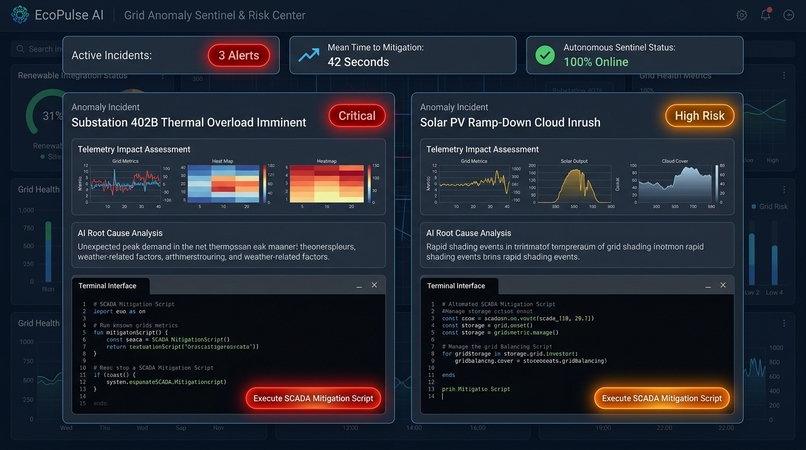Click Telemetry Impact Assessment heading in Solar PV card
806x450 pixels.
point(482,149)
